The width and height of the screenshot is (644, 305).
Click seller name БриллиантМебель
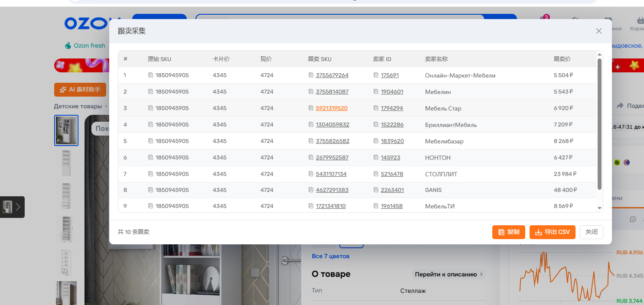451,125
